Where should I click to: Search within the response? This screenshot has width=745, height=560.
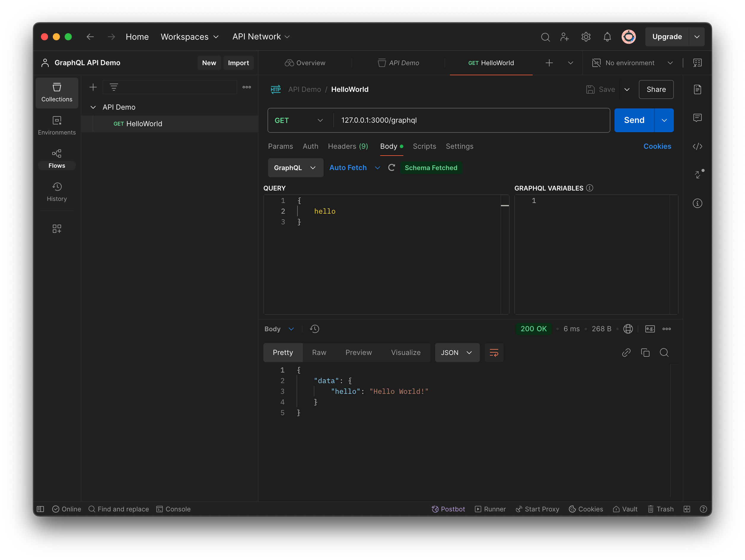665,352
